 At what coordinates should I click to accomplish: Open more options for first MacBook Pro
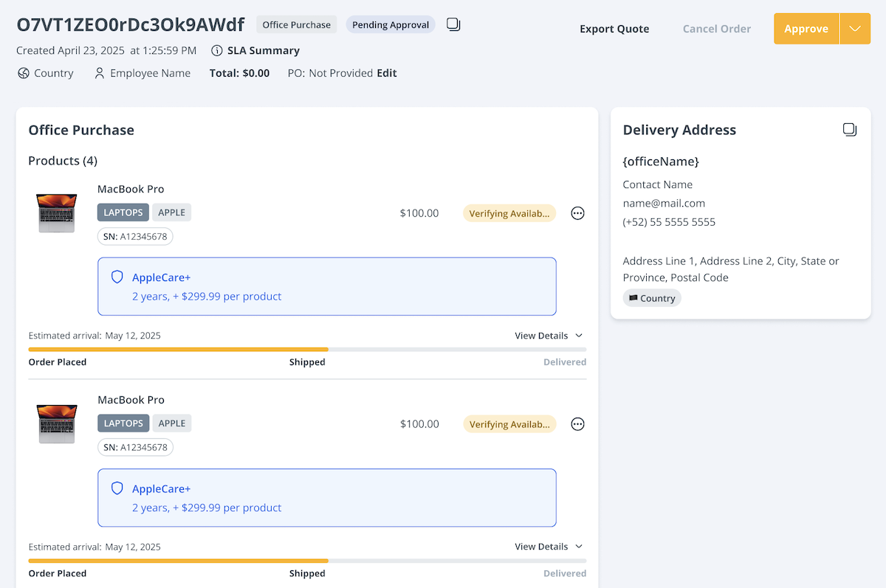tap(578, 213)
